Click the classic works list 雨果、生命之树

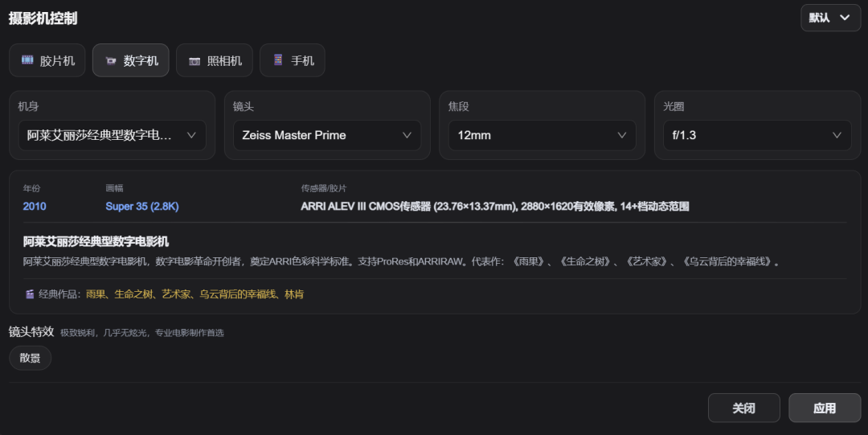click(194, 294)
